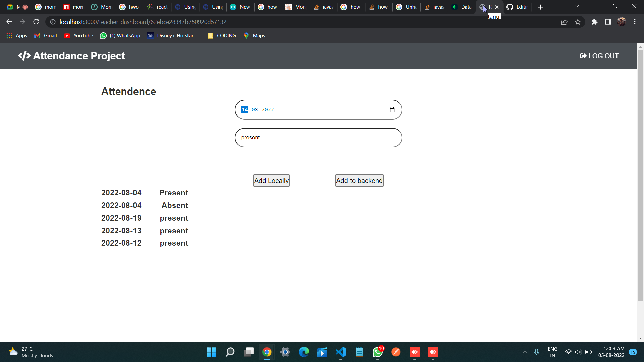
Task: Click the Add to backend button
Action: click(359, 180)
